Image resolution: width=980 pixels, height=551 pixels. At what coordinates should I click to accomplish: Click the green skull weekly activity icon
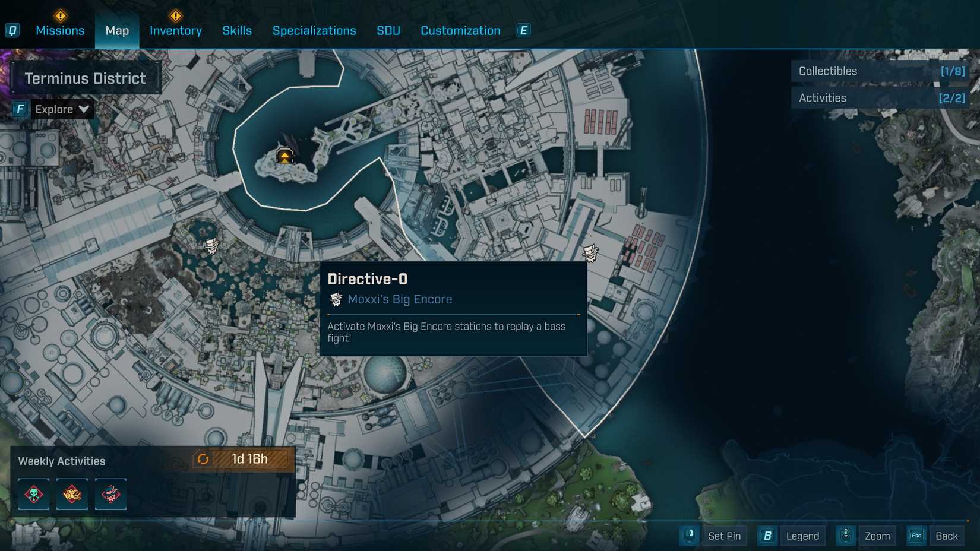(34, 494)
